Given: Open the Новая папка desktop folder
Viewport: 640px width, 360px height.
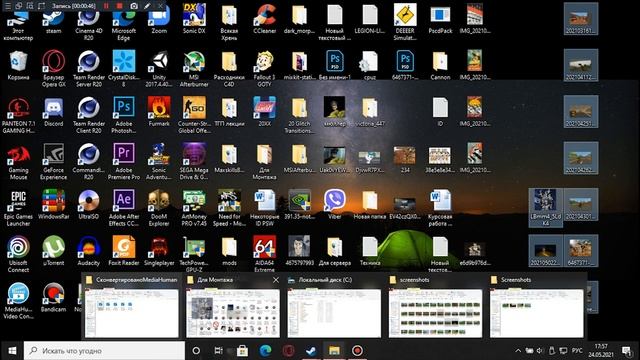Looking at the screenshot, I should tap(370, 205).
